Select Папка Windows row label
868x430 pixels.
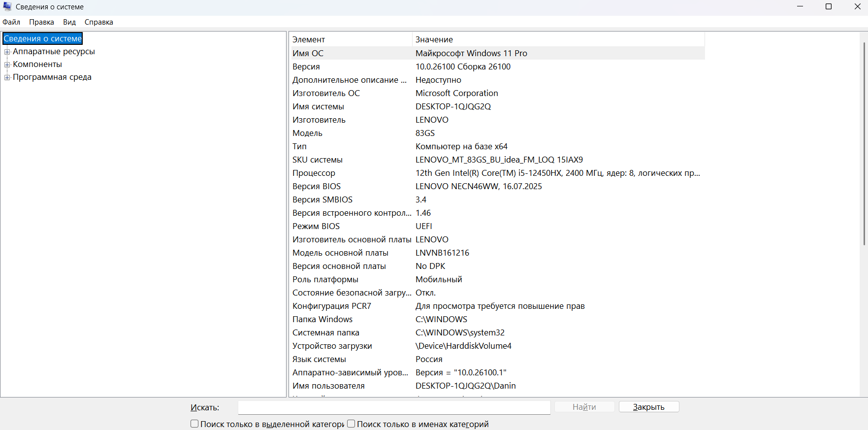tap(322, 319)
